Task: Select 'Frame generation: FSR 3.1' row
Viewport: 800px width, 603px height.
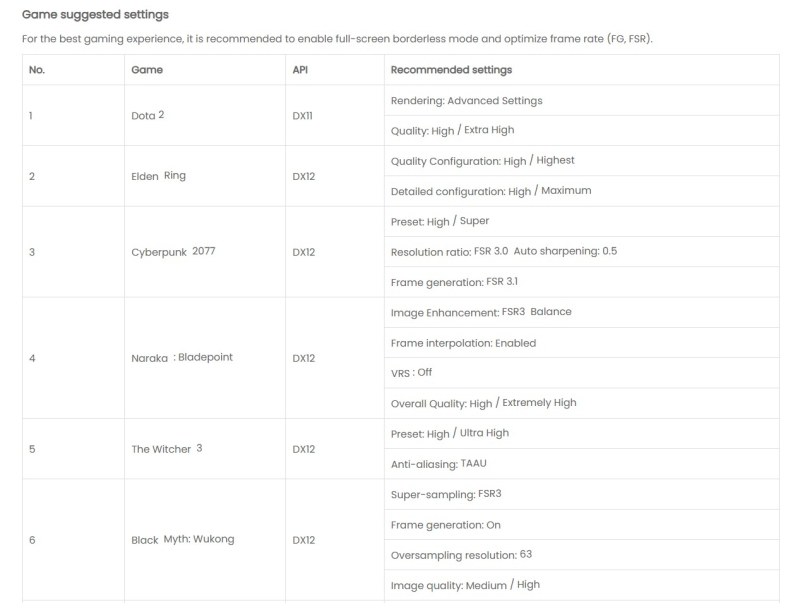Action: click(x=582, y=282)
